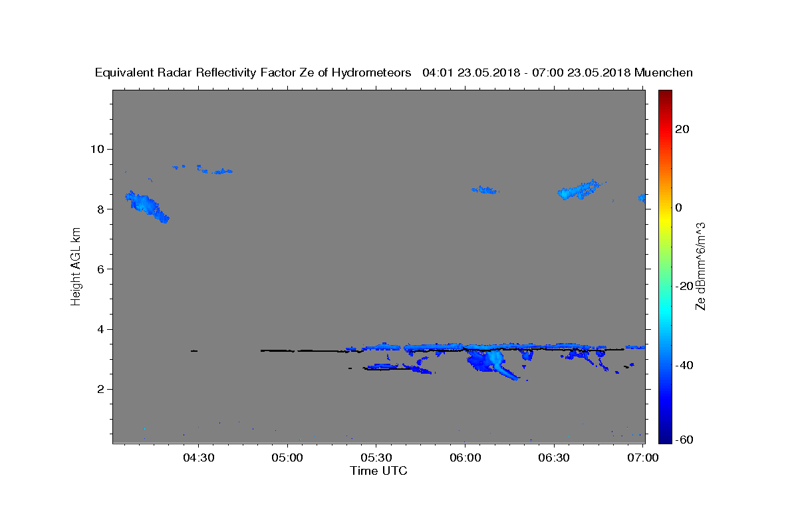Click the high cloud echo near 06:40
The image size is (798, 532).
[x=580, y=190]
